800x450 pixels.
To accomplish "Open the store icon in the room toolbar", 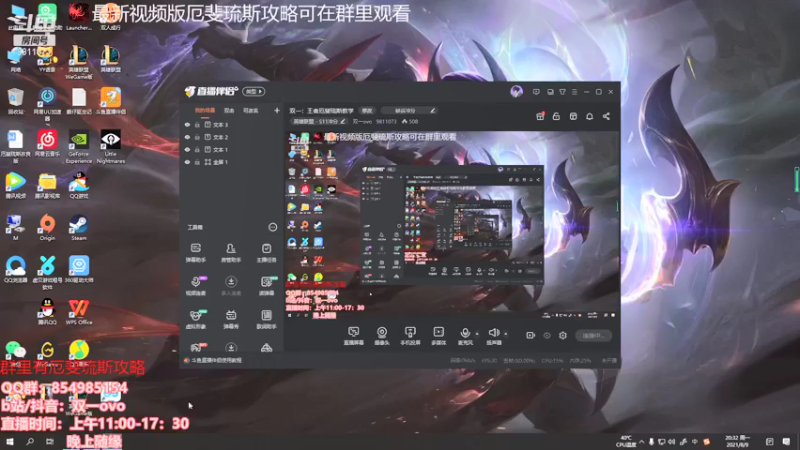I will click(x=573, y=116).
